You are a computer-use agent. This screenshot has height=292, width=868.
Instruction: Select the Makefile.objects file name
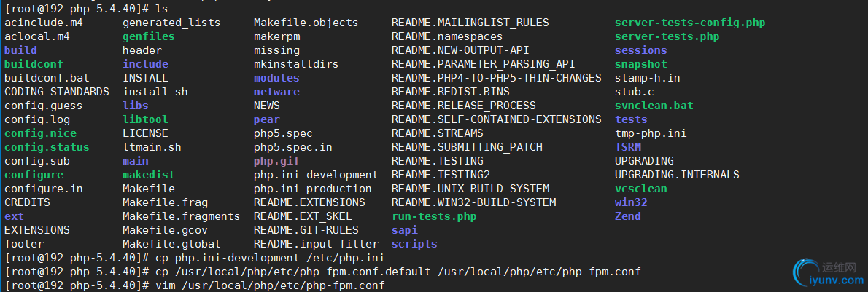click(306, 23)
